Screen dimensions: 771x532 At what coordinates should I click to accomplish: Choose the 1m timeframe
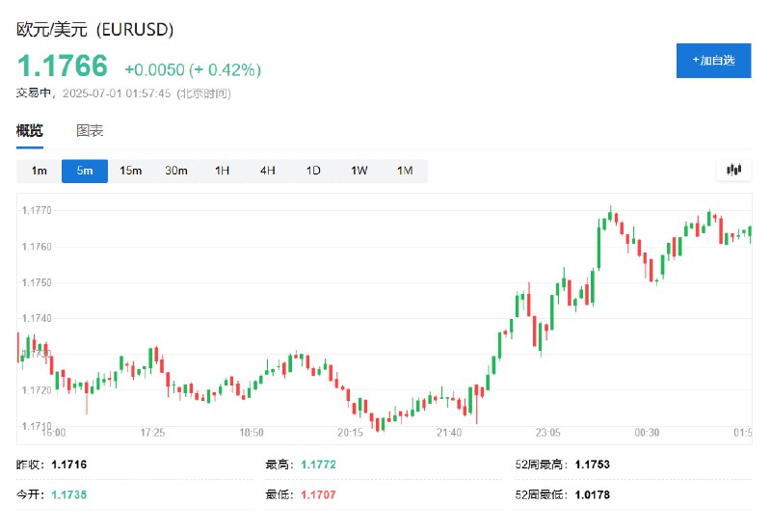point(39,171)
